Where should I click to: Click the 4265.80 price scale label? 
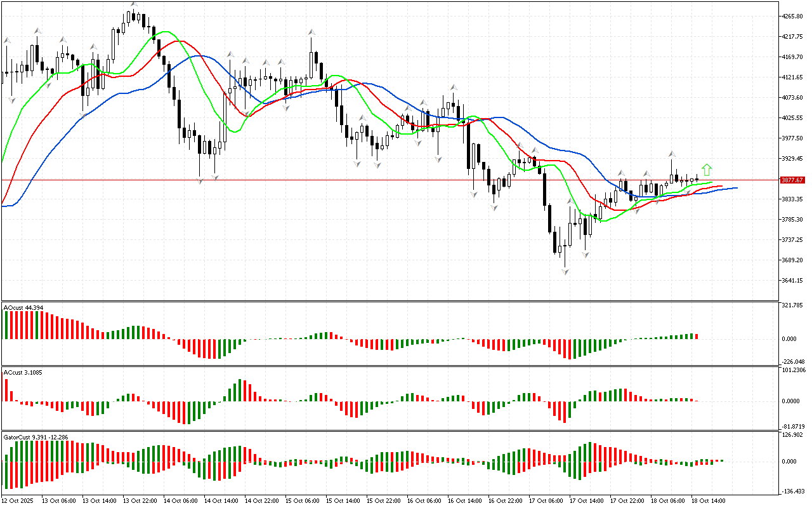pos(792,17)
